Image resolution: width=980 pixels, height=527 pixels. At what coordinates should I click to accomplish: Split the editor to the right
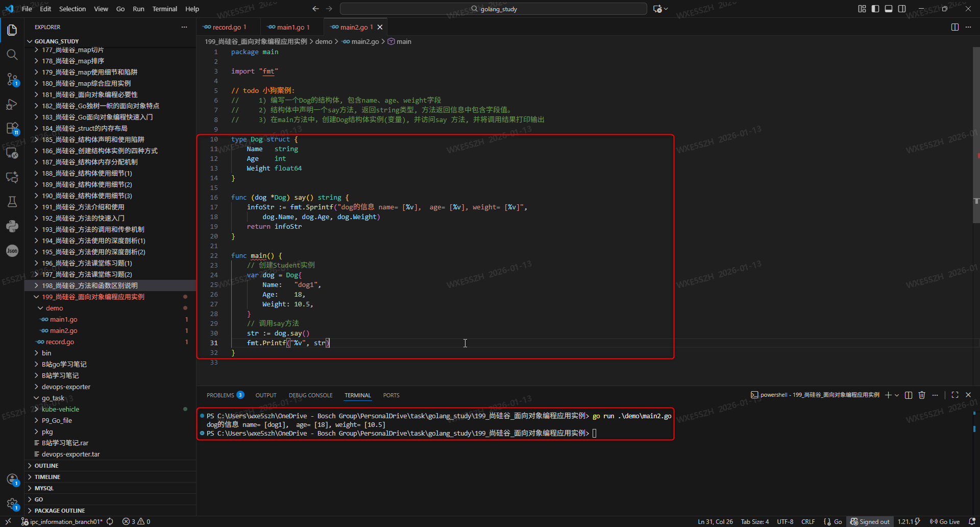coord(955,27)
